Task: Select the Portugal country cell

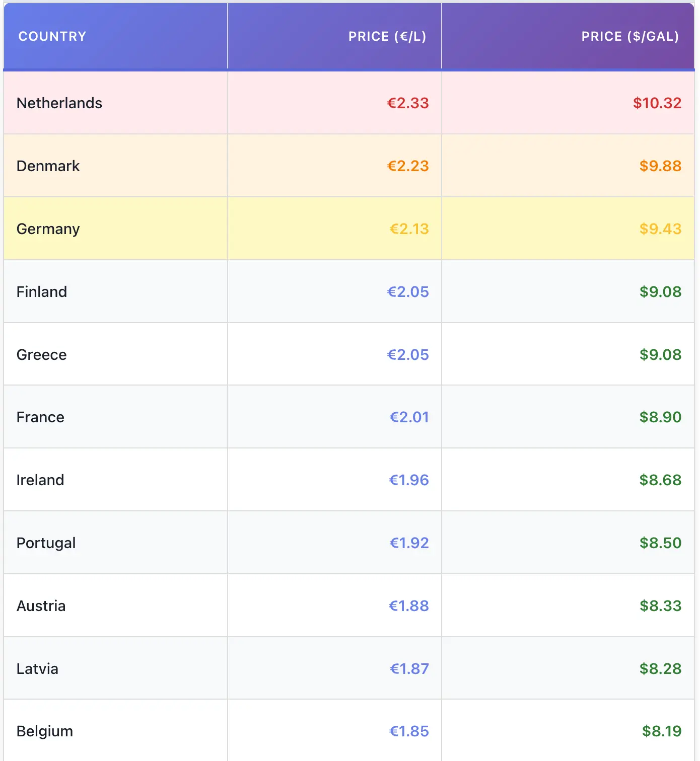Action: coord(46,543)
